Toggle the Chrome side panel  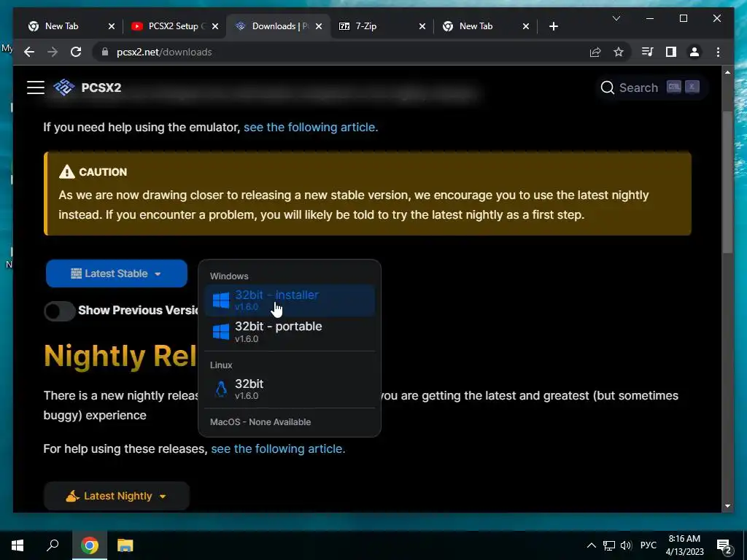point(671,52)
